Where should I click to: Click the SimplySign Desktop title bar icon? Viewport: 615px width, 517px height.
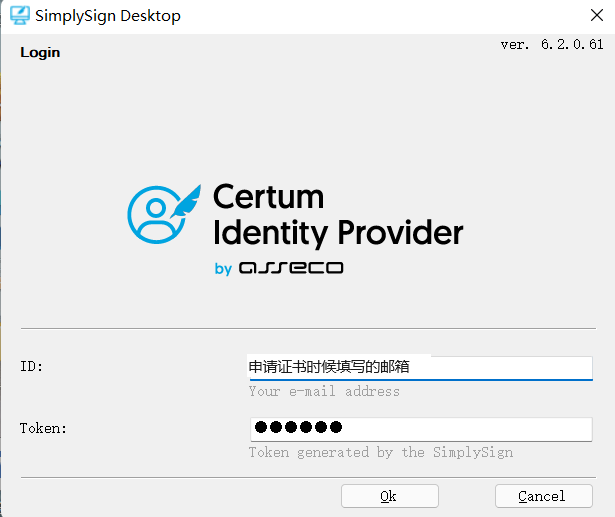(20, 16)
